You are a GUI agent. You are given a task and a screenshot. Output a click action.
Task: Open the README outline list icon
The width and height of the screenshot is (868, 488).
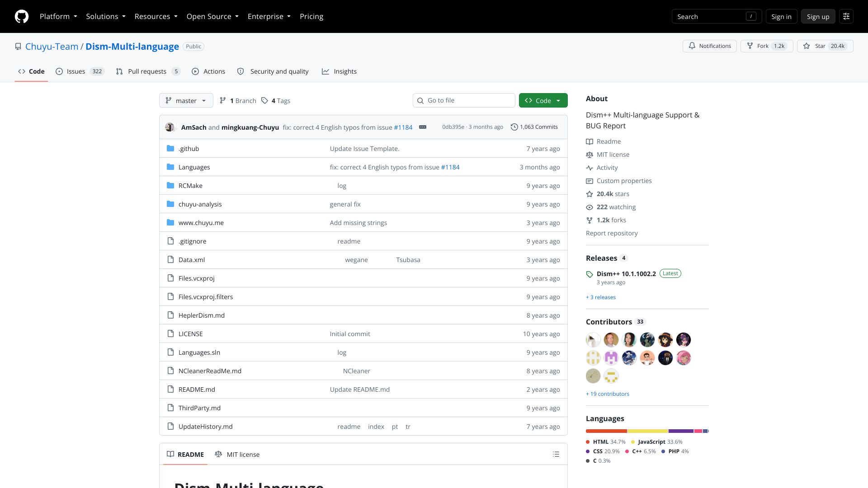[556, 454]
